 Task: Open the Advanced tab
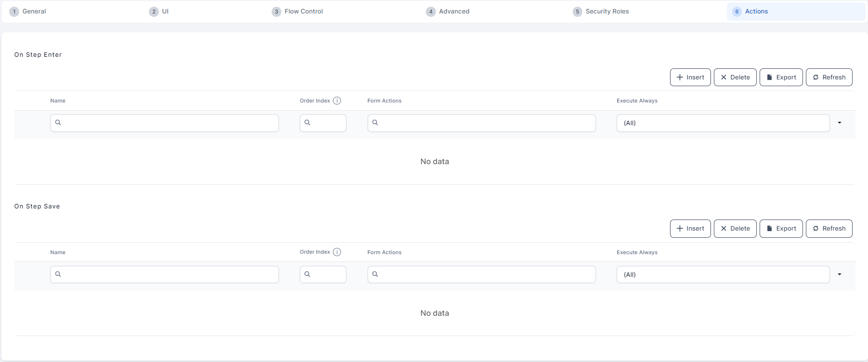coord(453,12)
